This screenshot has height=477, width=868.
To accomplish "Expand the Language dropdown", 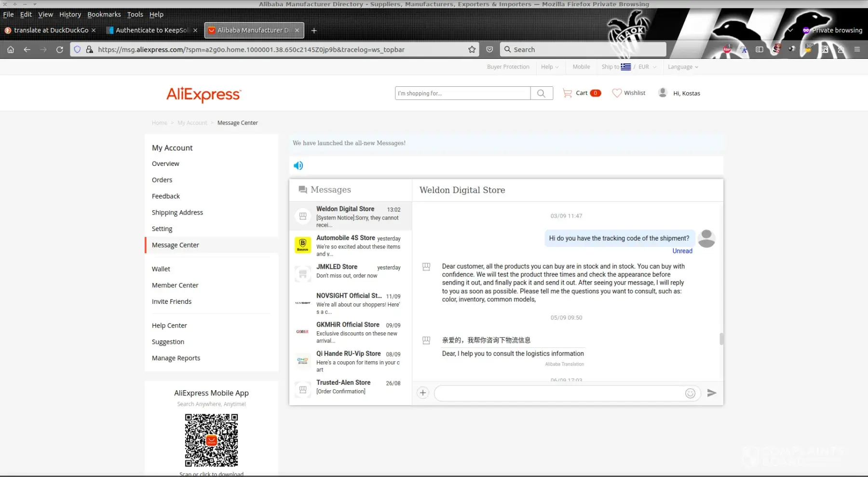I will pyautogui.click(x=682, y=67).
